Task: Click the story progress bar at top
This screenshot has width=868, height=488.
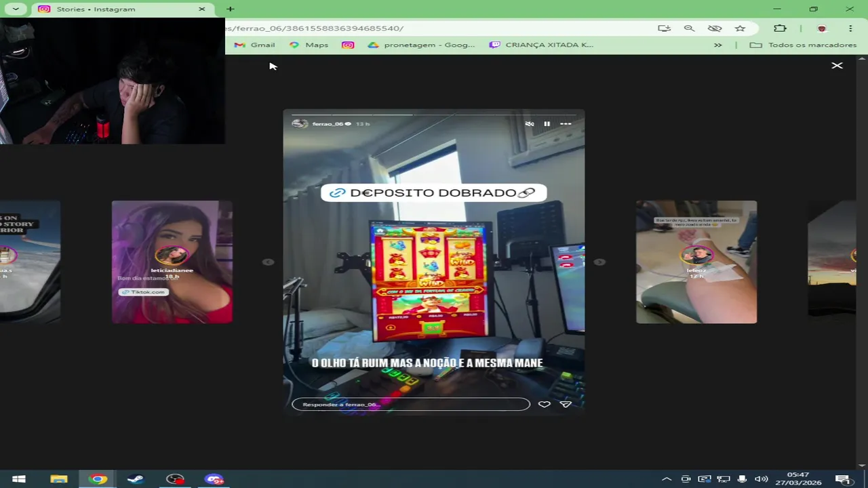Action: coord(433,115)
